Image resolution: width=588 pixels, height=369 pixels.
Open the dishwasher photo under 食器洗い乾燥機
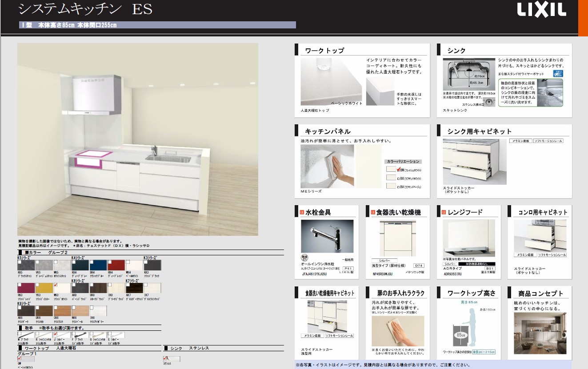click(398, 238)
